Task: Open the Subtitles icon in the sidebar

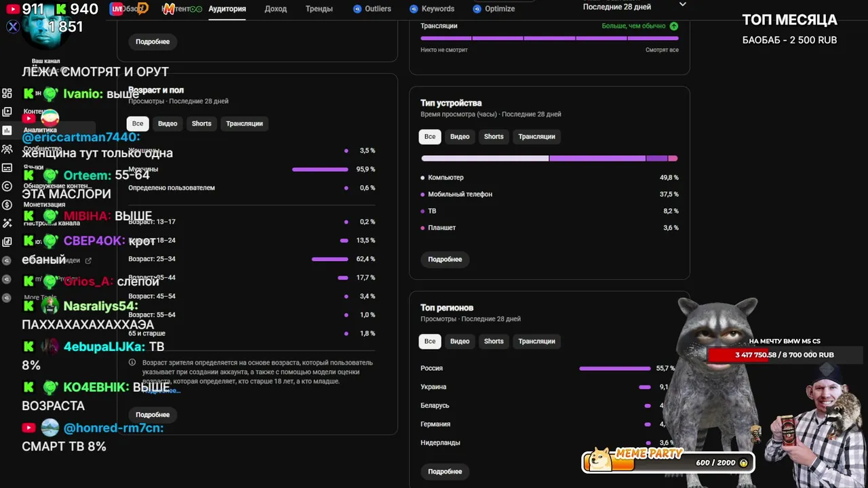Action: pos(7,167)
